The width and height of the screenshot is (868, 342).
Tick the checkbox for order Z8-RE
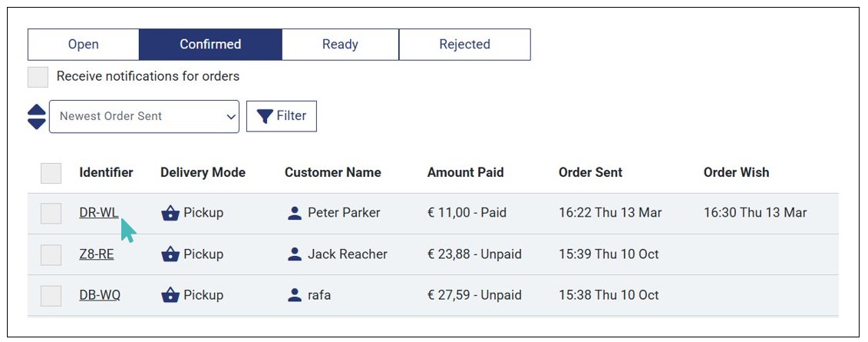coord(51,254)
